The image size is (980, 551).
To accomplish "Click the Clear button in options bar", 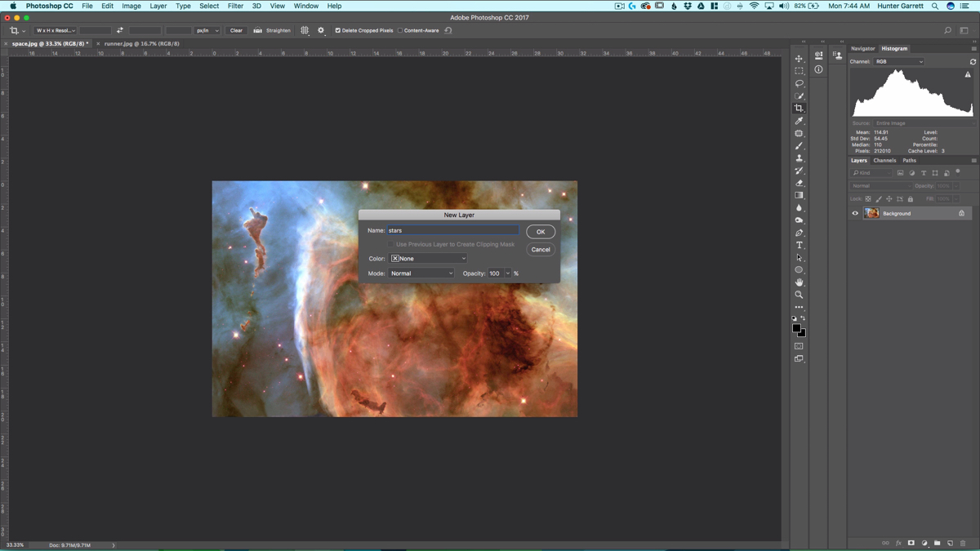I will (236, 30).
